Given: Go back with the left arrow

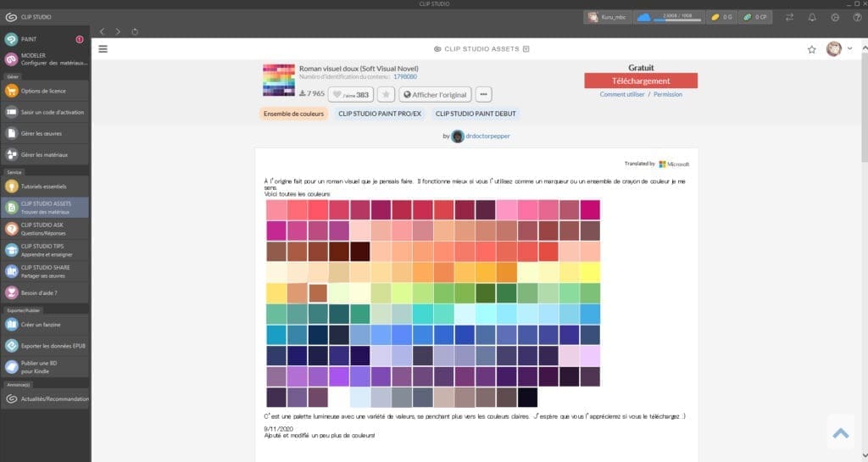Looking at the screenshot, I should coord(103,31).
